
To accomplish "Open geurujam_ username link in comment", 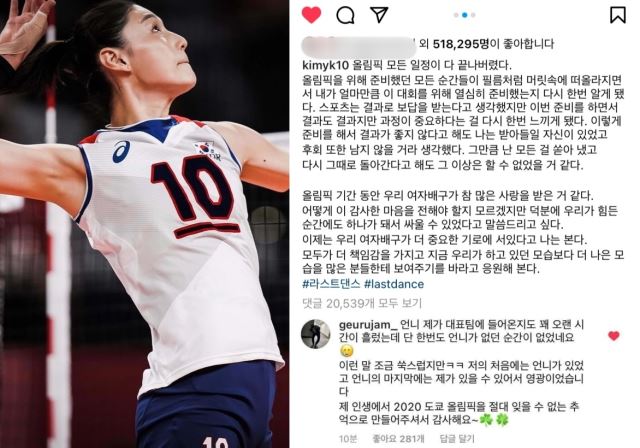I will coord(368,325).
